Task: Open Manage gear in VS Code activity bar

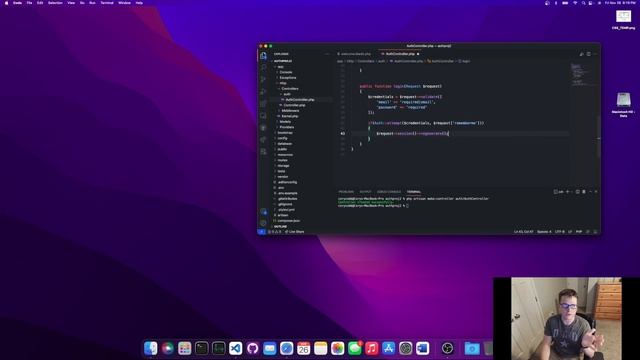Action: [x=263, y=223]
